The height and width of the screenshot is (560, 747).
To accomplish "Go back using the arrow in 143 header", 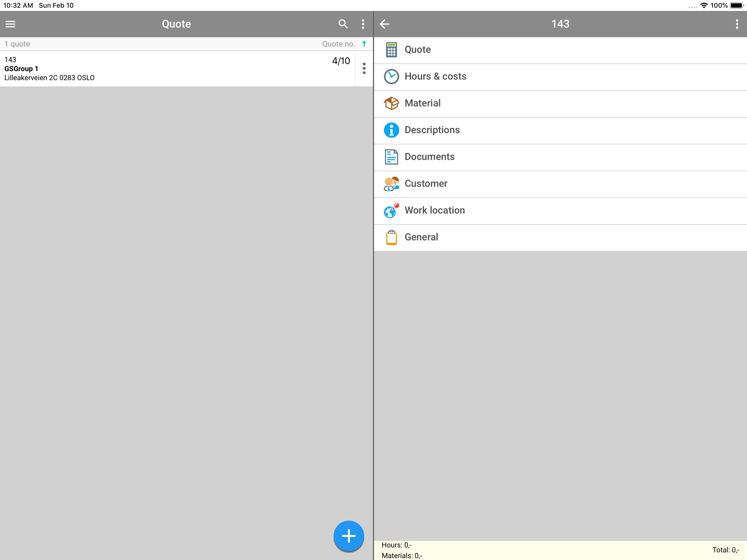I will (385, 24).
